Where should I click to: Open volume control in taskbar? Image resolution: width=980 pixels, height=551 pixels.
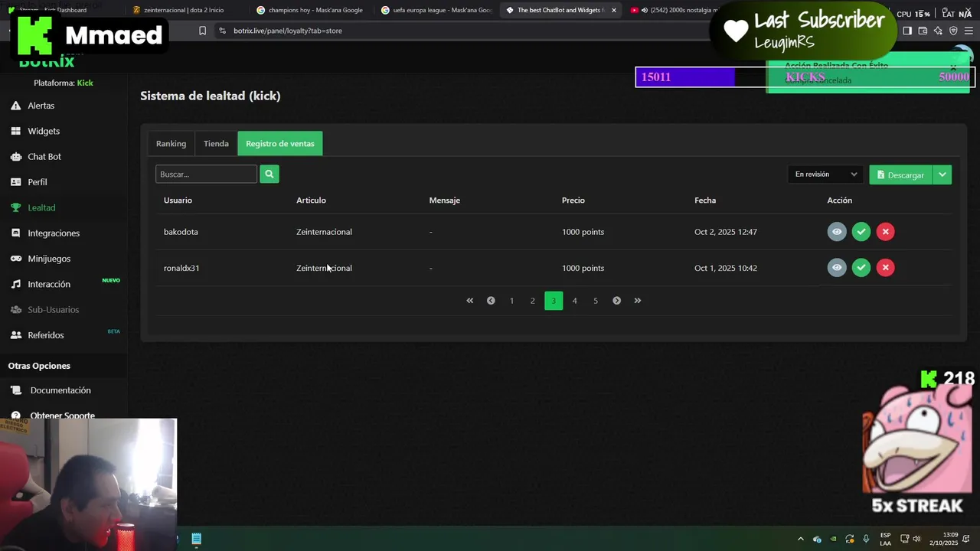click(916, 539)
